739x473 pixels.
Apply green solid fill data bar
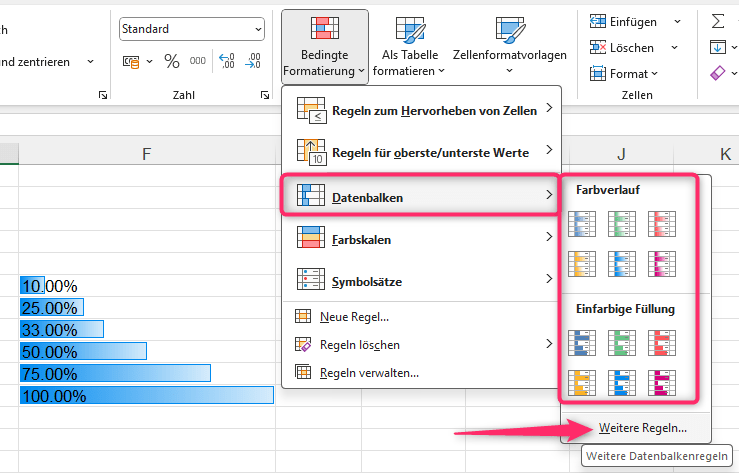pos(622,343)
